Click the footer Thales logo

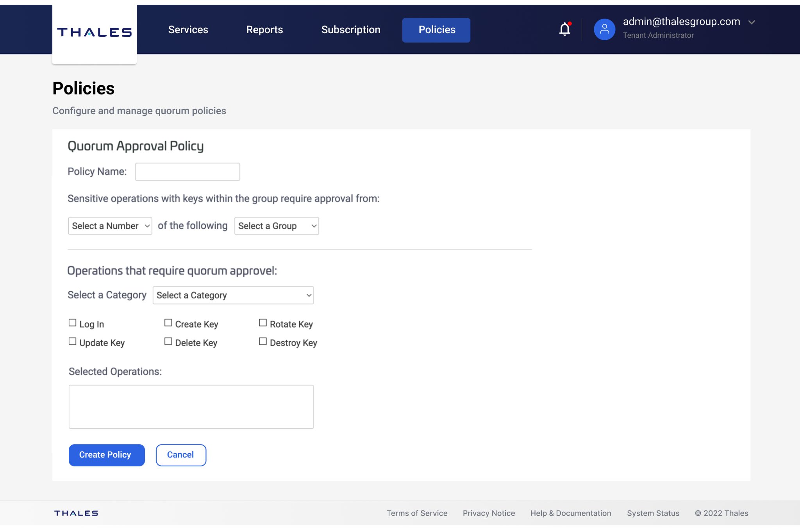[x=76, y=513]
